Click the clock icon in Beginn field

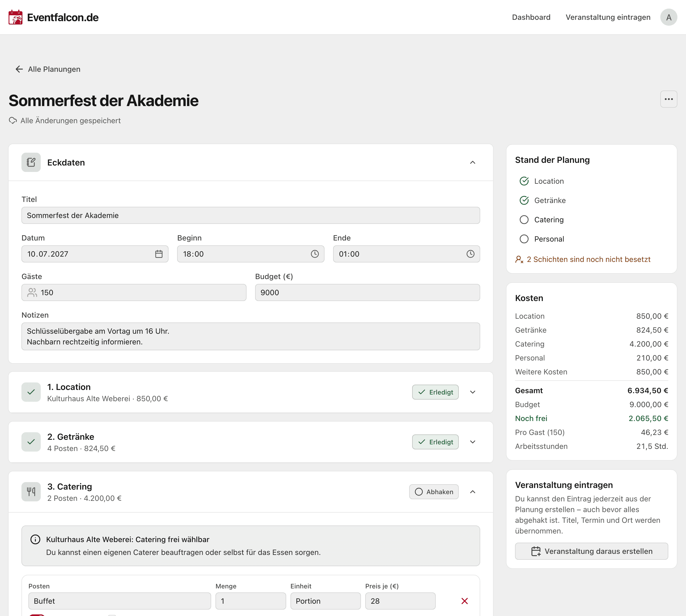pyautogui.click(x=315, y=254)
